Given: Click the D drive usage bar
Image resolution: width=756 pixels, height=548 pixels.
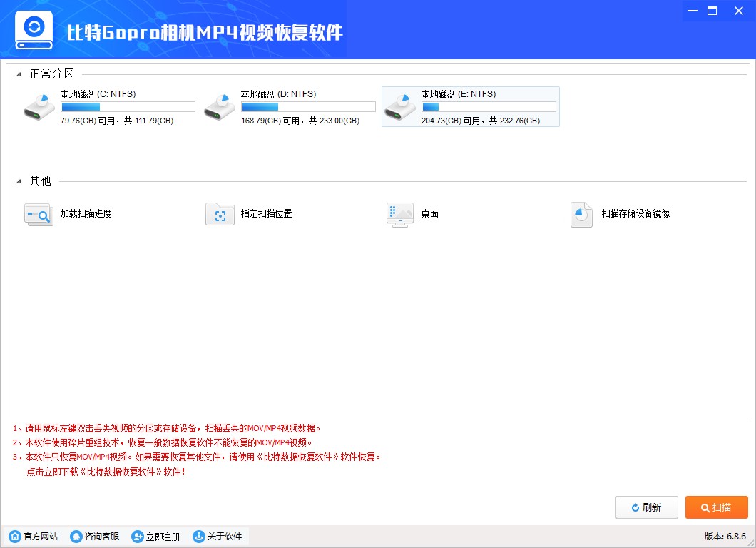Looking at the screenshot, I should point(308,106).
